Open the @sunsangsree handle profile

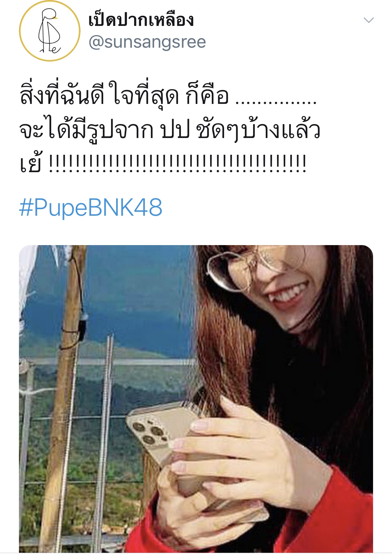pos(147,42)
